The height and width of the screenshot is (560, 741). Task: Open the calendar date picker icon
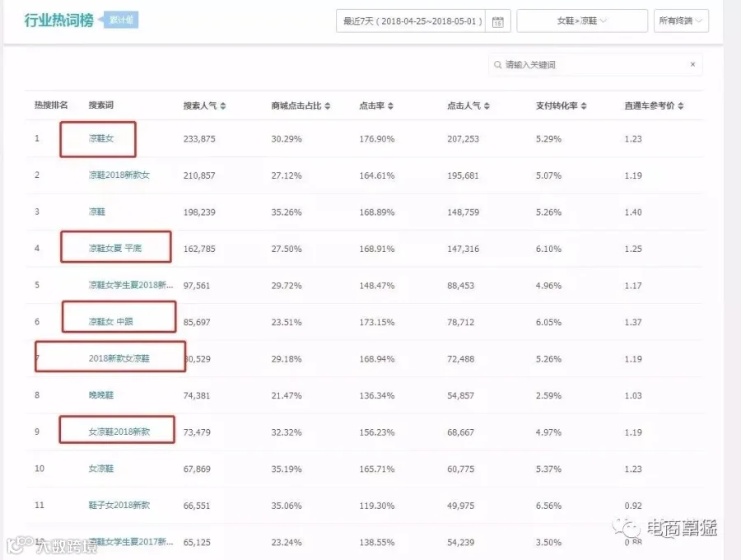point(497,21)
